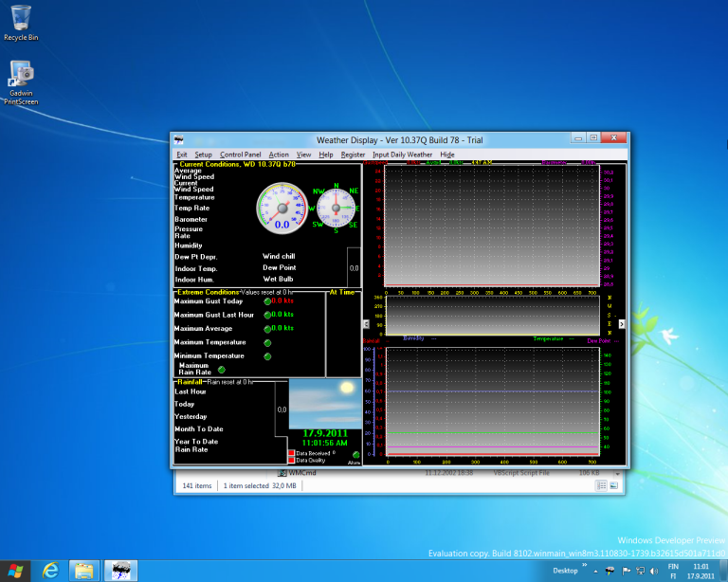This screenshot has width=728, height=582.
Task: Click the Temp Rate label
Action: [x=192, y=208]
